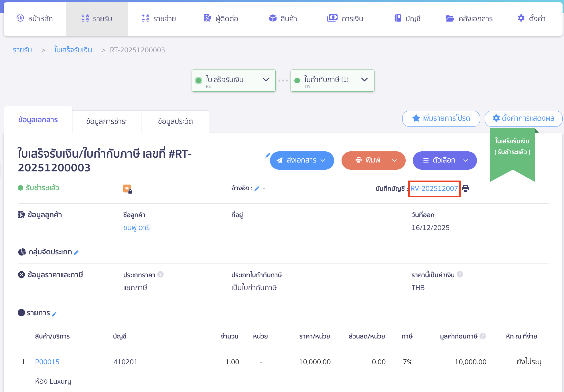Edit กลุ่มจัดประเภท using its pencil icon

[76, 252]
